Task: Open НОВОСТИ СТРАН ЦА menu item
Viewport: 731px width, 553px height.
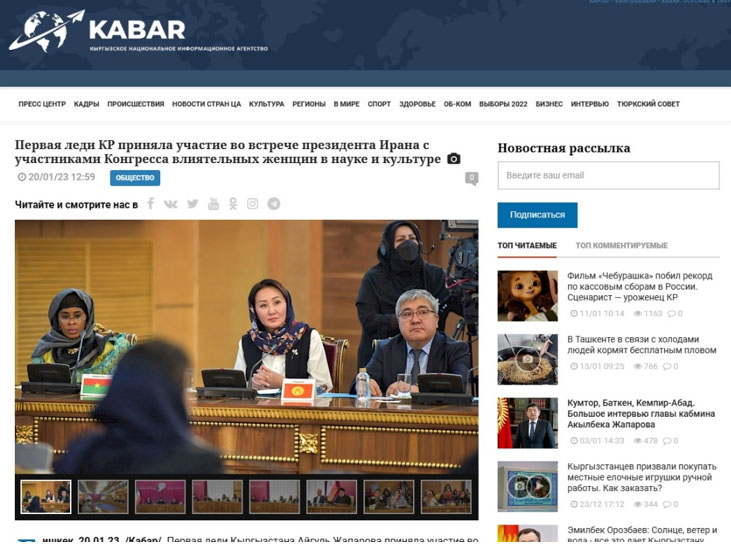Action: [x=207, y=104]
